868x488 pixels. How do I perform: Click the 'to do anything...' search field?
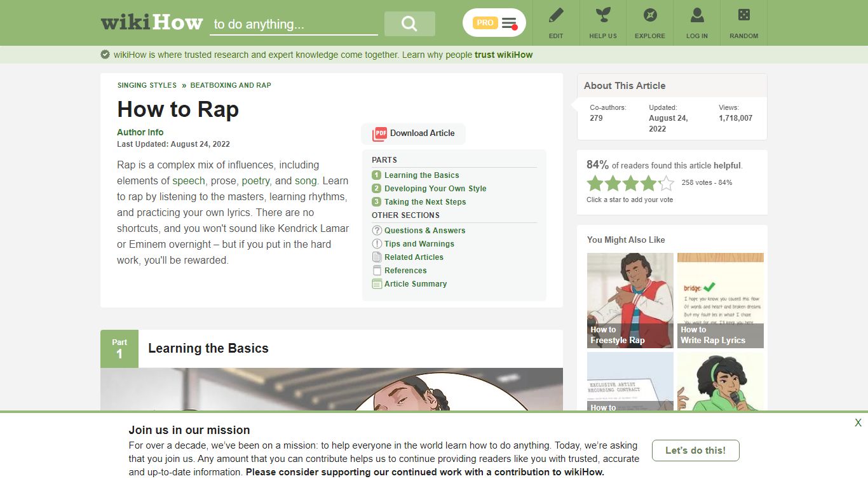(294, 24)
